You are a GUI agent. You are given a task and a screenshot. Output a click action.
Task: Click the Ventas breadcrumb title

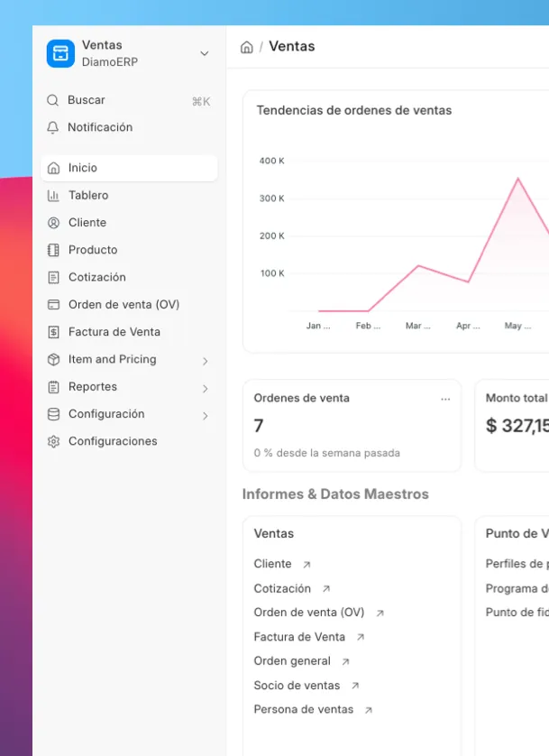click(x=292, y=46)
